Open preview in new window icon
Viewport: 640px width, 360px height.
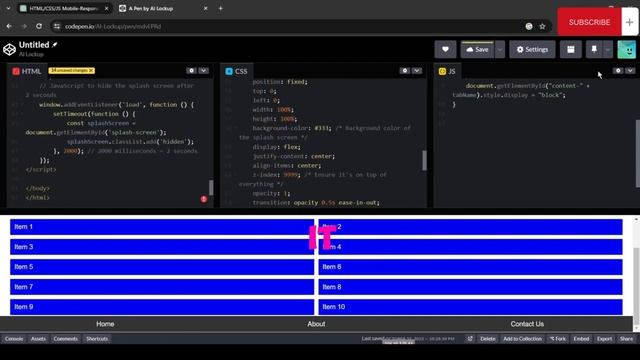point(470,338)
